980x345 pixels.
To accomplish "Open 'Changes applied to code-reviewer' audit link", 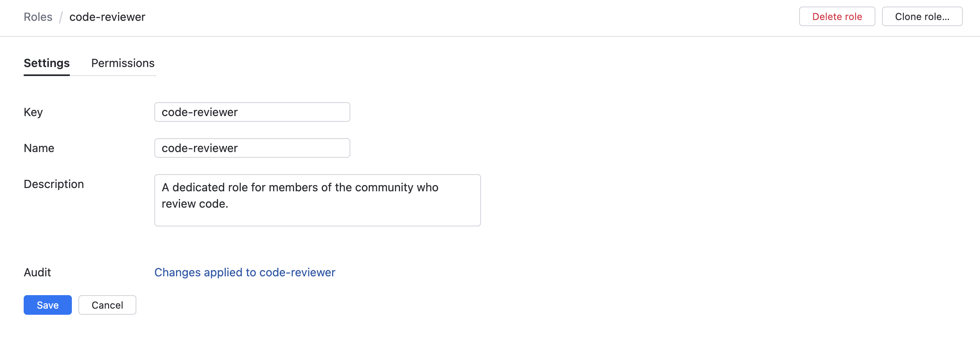I will [x=245, y=272].
